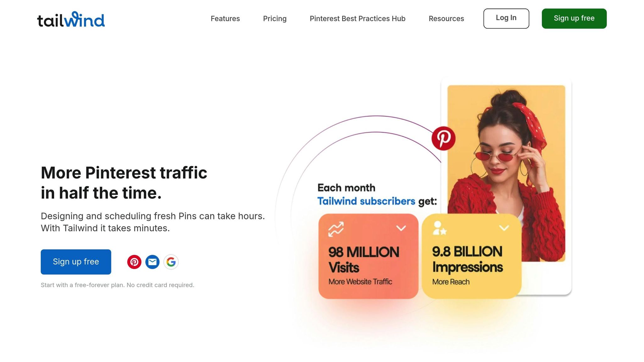Click the 98 MILLION Visits text

click(x=364, y=260)
